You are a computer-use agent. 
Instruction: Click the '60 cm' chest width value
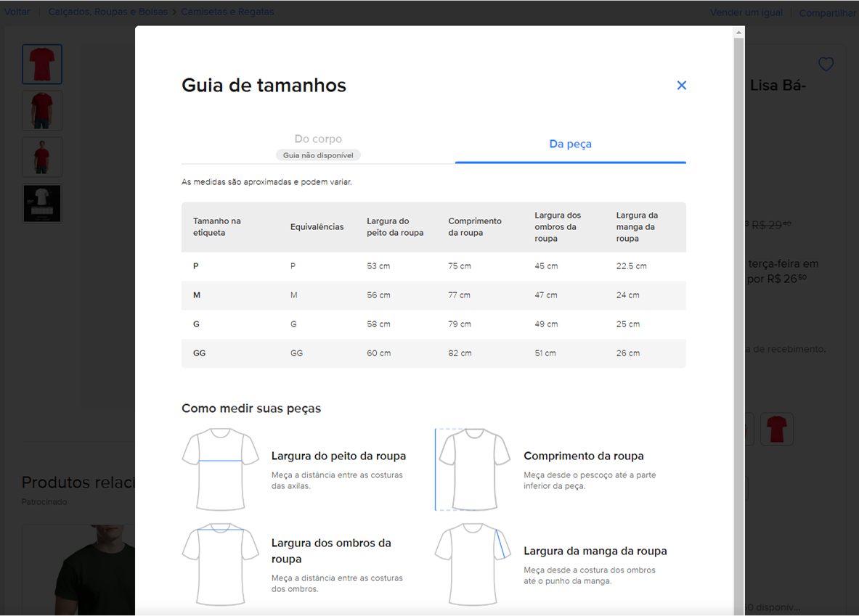378,353
